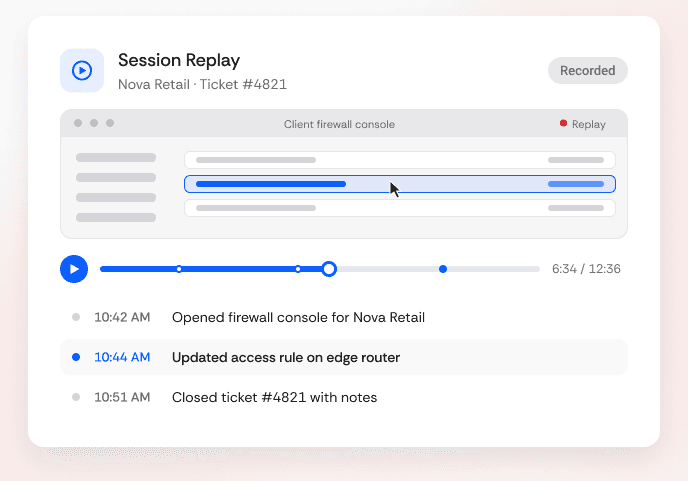
Task: Click the 6:34 / 12:36 time readout
Action: [586, 269]
